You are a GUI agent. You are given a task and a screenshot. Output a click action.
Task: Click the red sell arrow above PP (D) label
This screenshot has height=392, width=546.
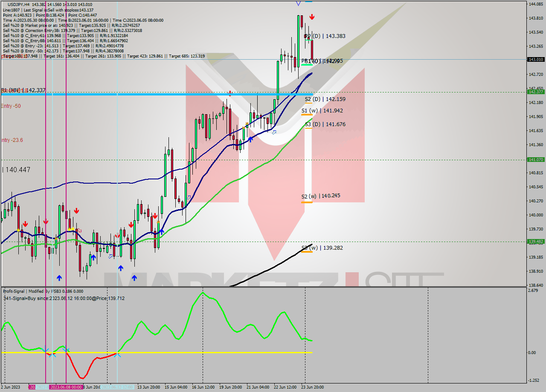pyautogui.click(x=312, y=17)
